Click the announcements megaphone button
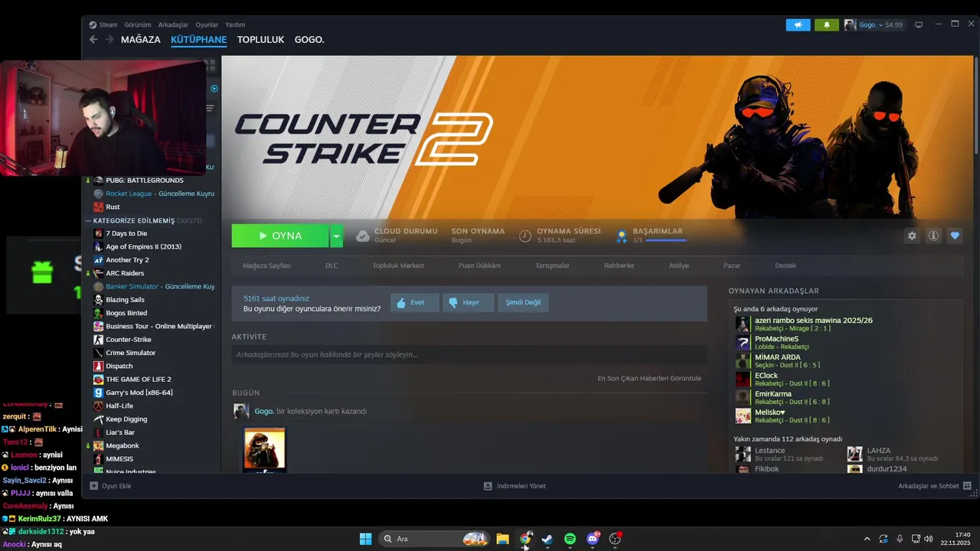980x551 pixels. (x=798, y=24)
